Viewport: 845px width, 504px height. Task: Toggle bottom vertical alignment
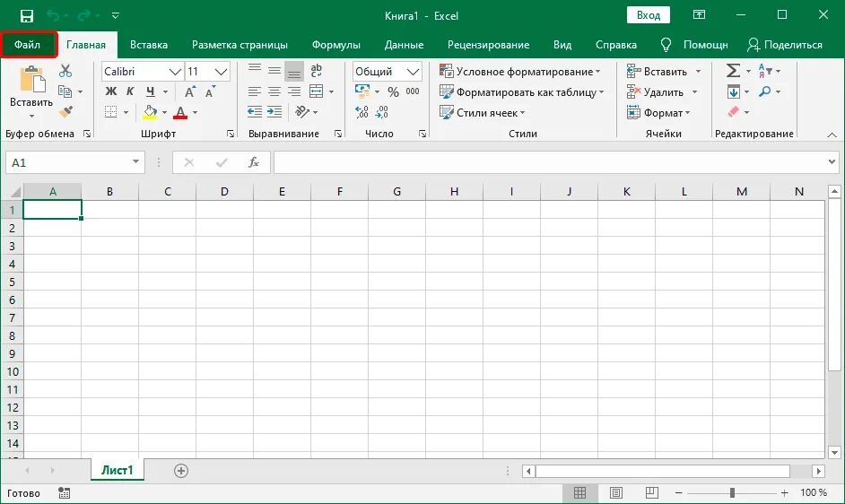294,71
